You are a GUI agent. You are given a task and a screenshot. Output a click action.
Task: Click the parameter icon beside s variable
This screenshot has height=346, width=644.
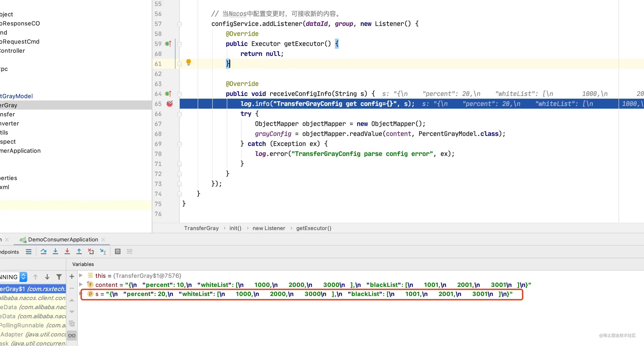coord(90,294)
